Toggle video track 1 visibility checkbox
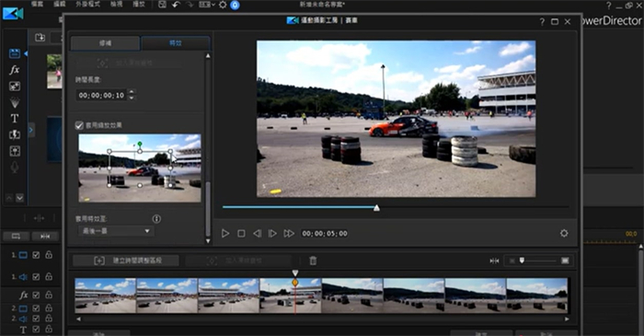Image resolution: width=644 pixels, height=336 pixels. (x=36, y=255)
